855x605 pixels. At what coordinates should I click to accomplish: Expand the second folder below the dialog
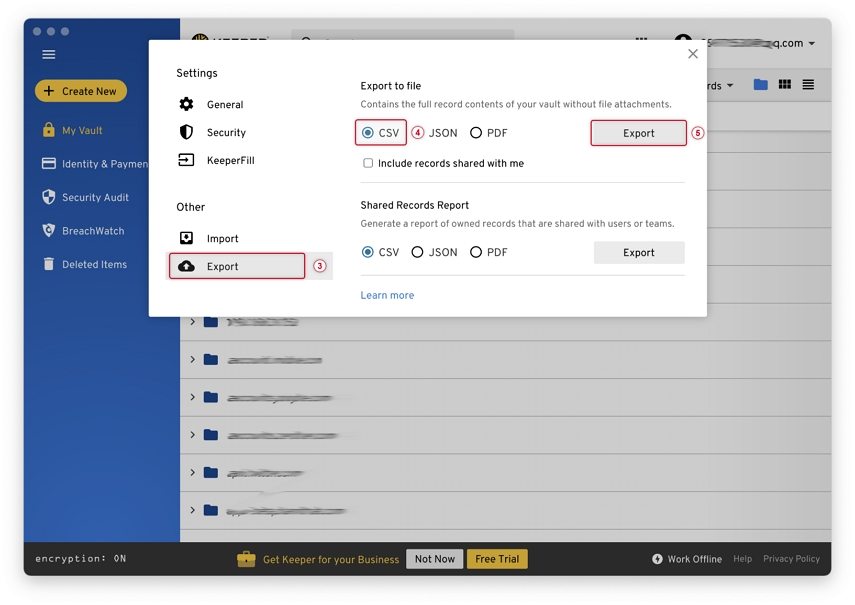(192, 359)
